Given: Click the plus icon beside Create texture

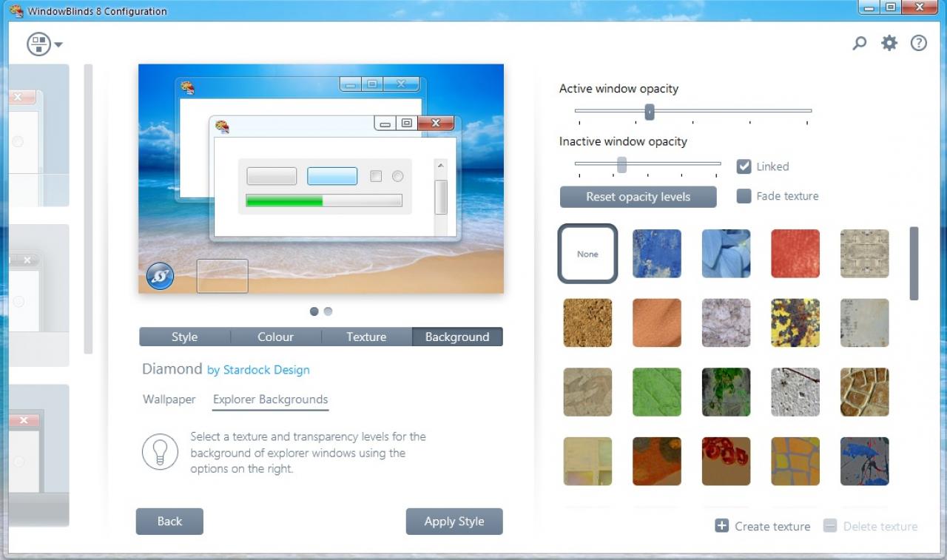Looking at the screenshot, I should click(722, 526).
